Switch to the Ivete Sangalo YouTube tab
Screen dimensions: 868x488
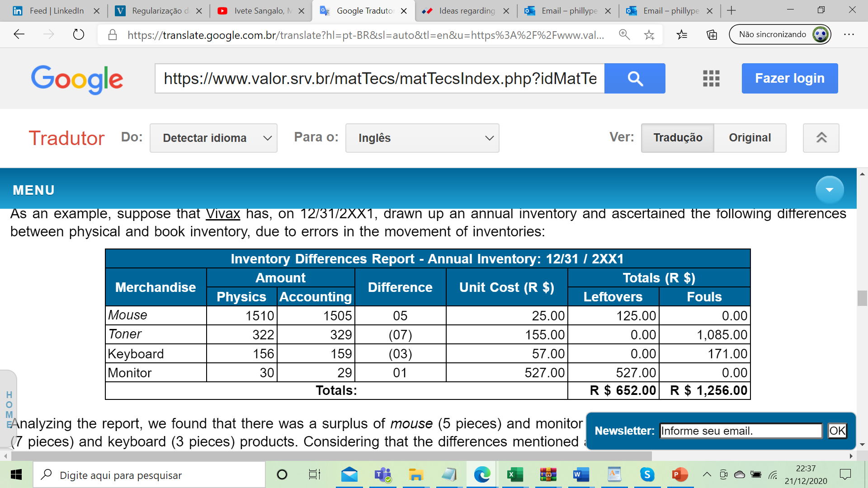coord(260,11)
